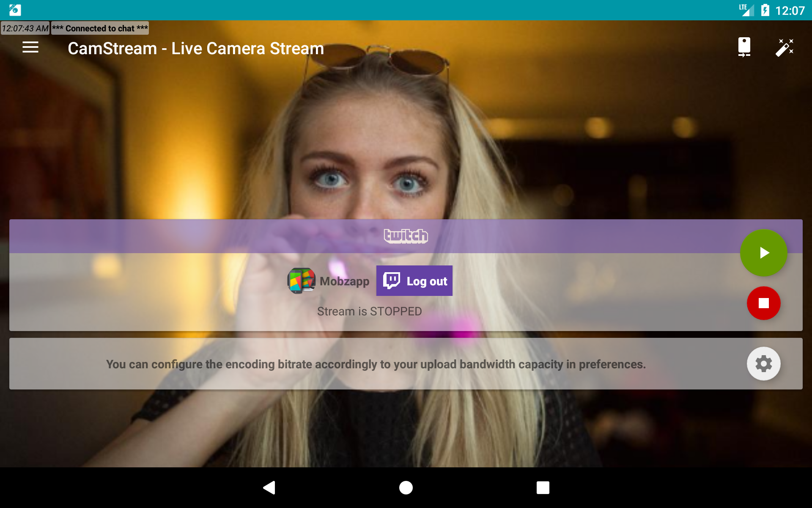
Task: Start the stream with green play button
Action: click(763, 253)
